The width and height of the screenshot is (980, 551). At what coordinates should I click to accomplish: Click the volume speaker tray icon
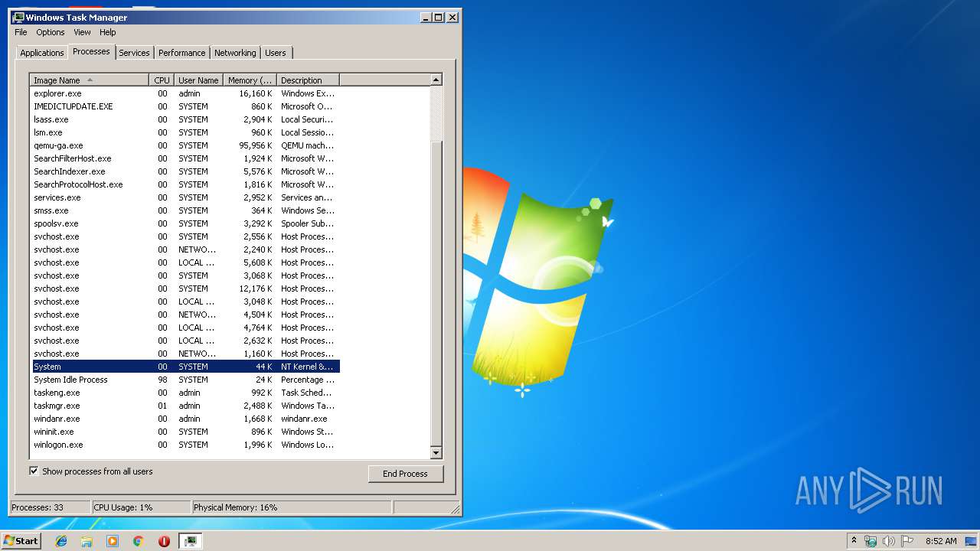point(888,541)
